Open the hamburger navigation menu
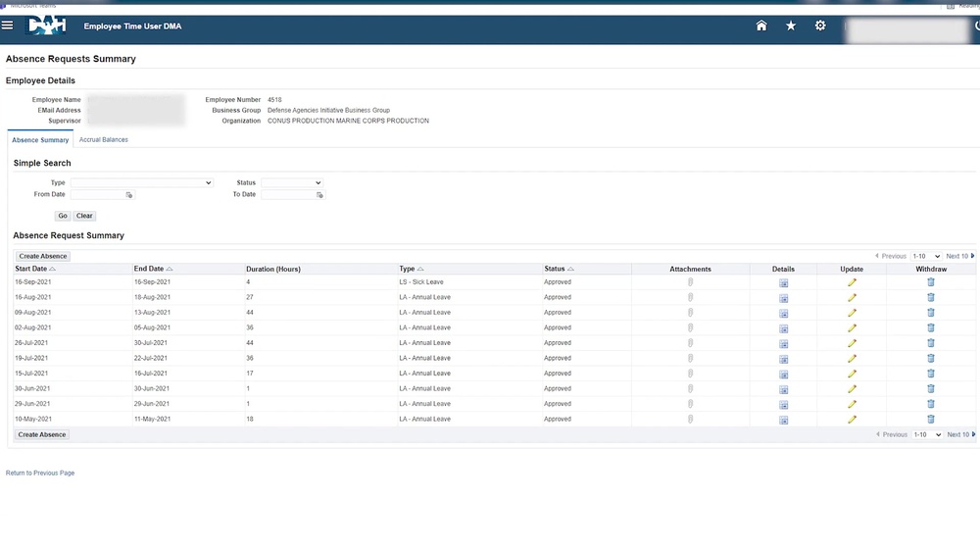This screenshot has height=551, width=980. pyautogui.click(x=8, y=25)
